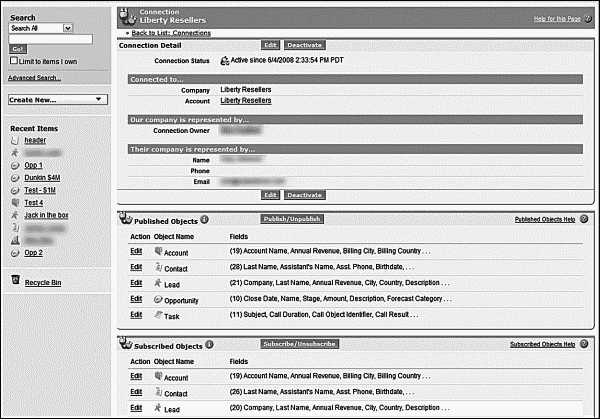This screenshot has height=419, width=600.
Task: Click the Opportunity icon in Published Objects
Action: (158, 298)
